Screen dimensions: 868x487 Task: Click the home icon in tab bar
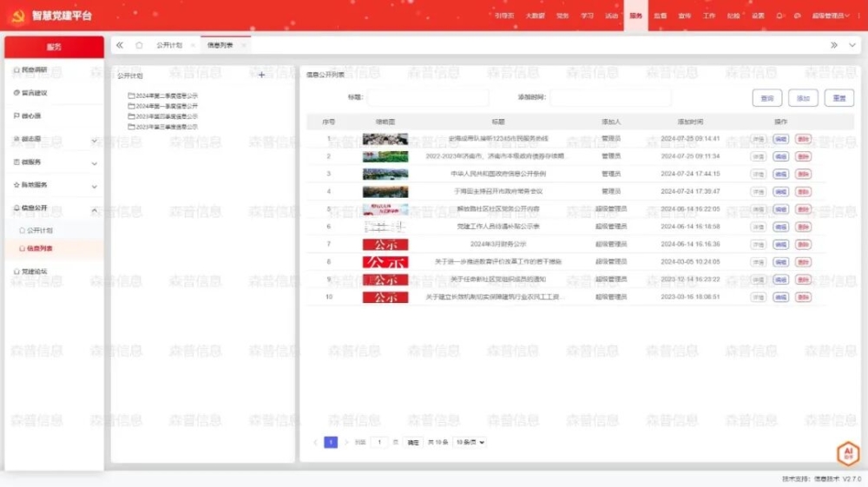[x=139, y=45]
